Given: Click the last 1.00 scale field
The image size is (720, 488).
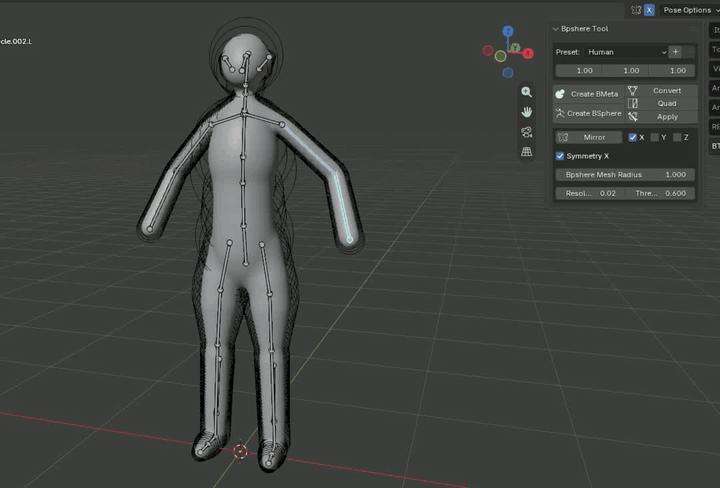Looking at the screenshot, I should pos(672,71).
